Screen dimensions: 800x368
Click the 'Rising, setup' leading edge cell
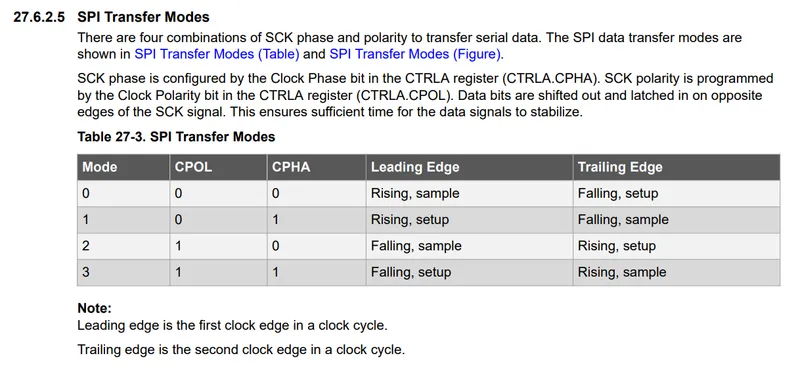[x=469, y=219]
